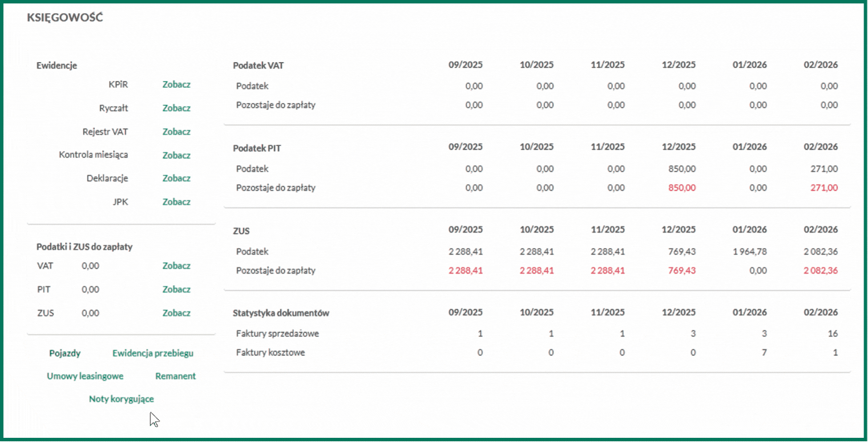Open Noty korygujące
Image resolution: width=868 pixels, height=443 pixels.
point(122,399)
